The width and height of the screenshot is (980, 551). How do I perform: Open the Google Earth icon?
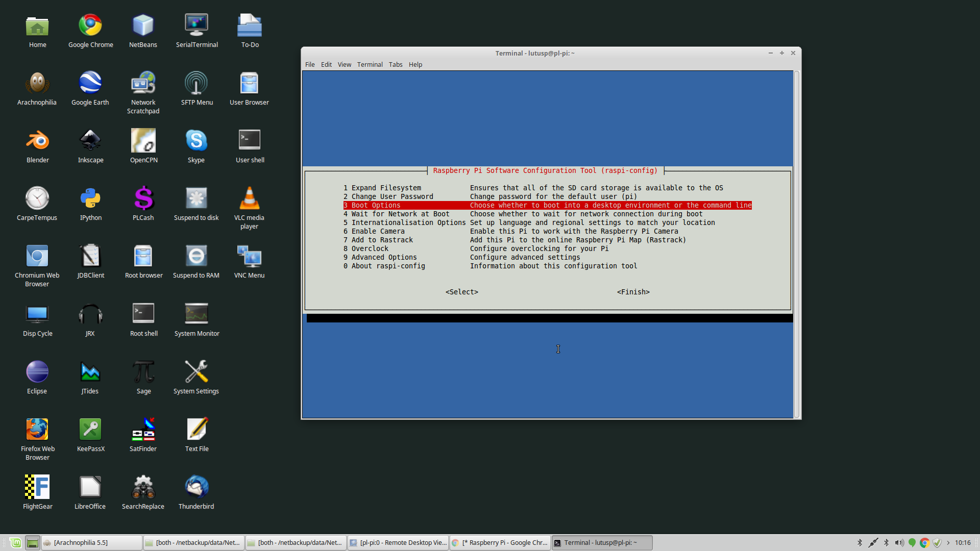tap(90, 83)
